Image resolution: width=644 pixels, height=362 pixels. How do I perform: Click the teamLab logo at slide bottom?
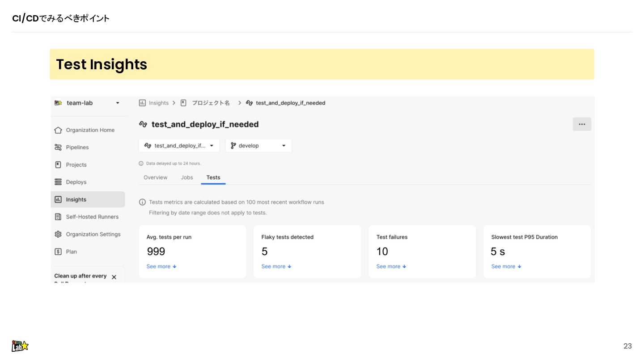20,346
